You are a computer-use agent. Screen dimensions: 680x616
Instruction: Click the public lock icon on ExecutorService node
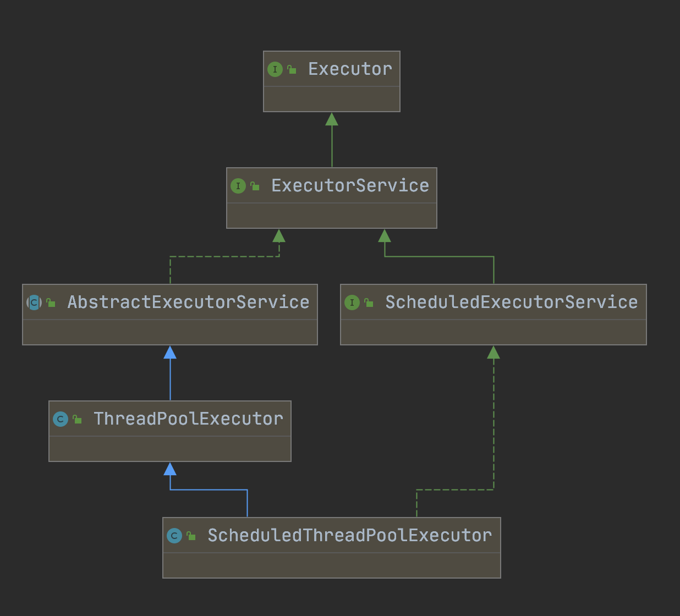pos(255,186)
